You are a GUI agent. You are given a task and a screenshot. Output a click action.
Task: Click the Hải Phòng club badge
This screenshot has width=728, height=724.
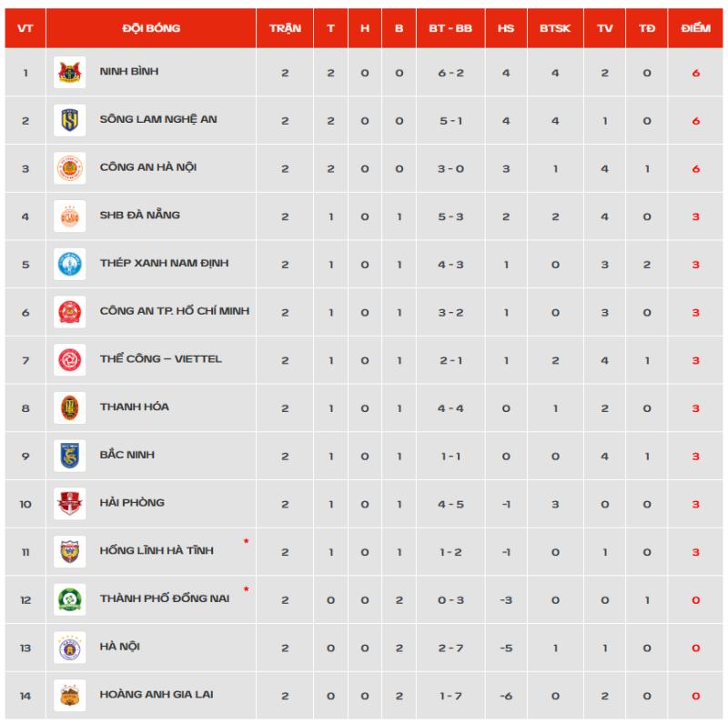tap(70, 504)
